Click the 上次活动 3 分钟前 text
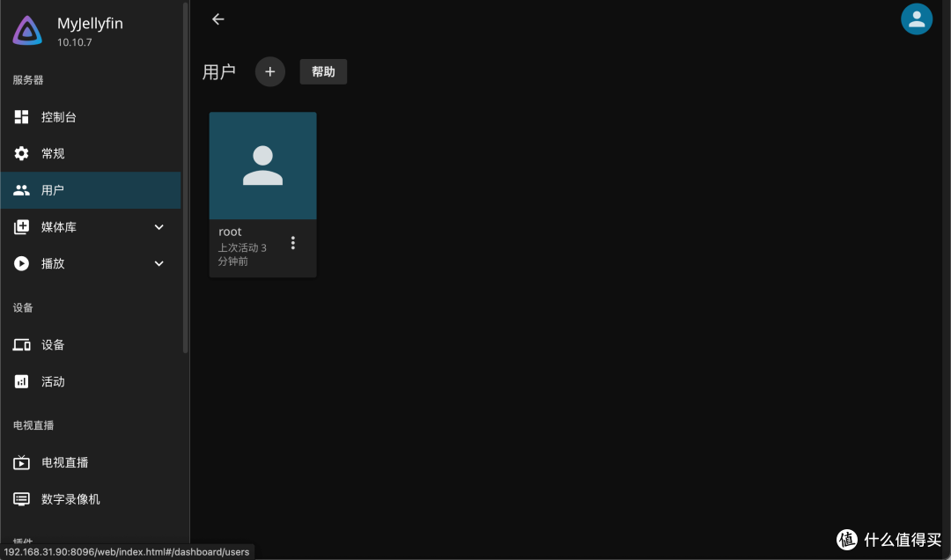The image size is (951, 560). click(242, 254)
